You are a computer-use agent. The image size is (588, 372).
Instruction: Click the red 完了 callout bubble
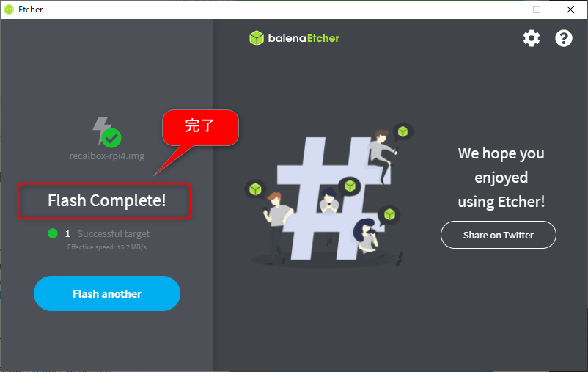201,128
